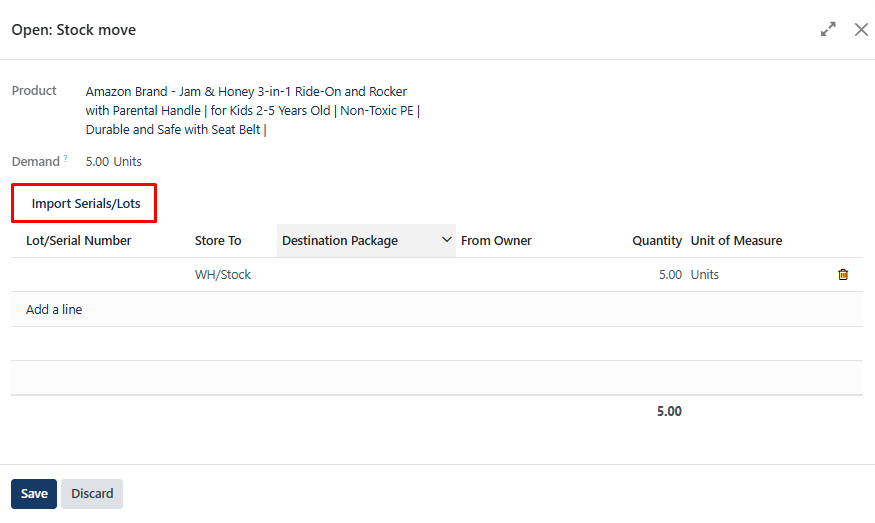Sort by Quantity column header

[656, 241]
